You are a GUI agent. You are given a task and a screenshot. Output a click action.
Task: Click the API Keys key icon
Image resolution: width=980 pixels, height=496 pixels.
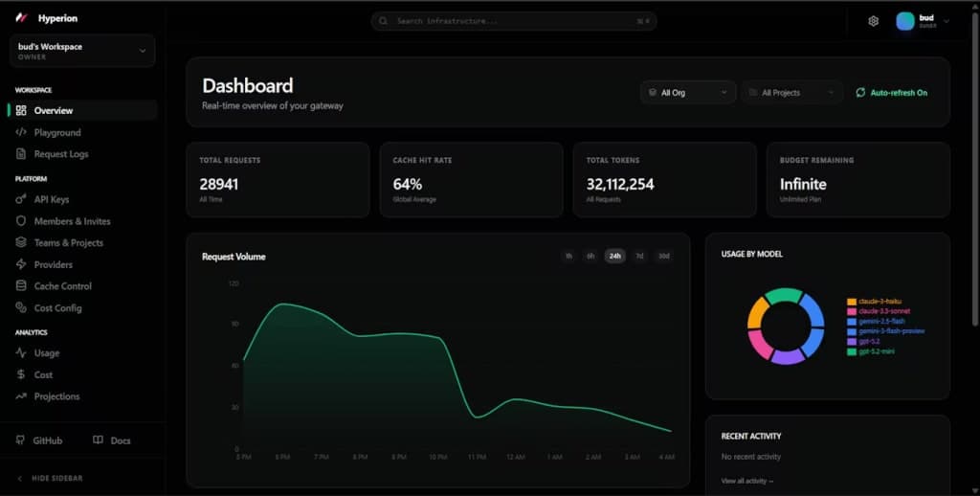pyautogui.click(x=21, y=199)
